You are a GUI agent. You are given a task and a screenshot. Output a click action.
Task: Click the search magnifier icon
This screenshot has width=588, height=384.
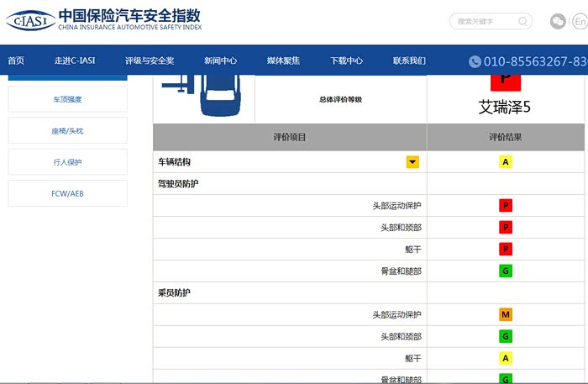point(522,21)
